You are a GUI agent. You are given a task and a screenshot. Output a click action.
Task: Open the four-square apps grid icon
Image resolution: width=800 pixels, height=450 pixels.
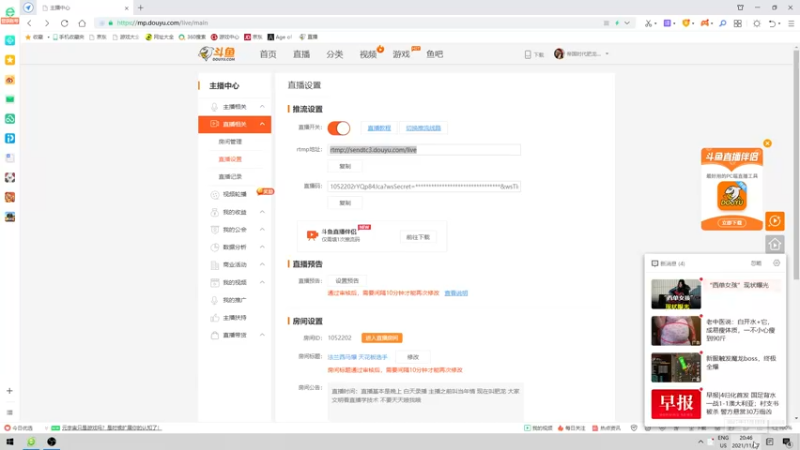738,23
